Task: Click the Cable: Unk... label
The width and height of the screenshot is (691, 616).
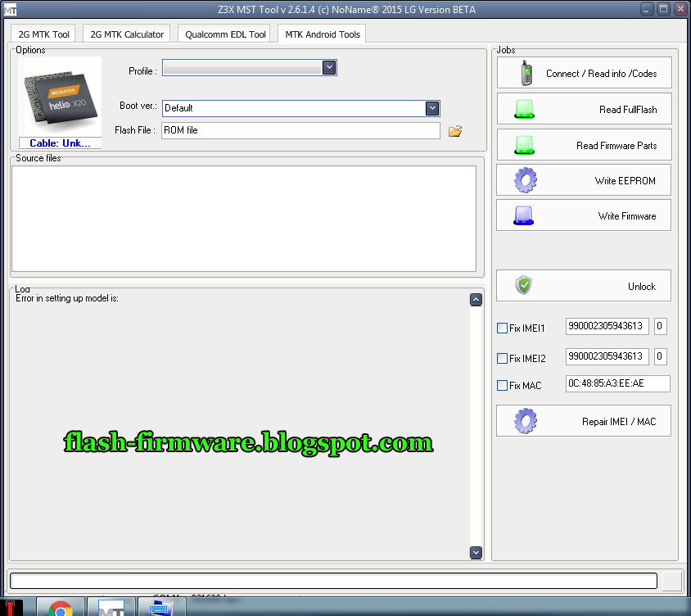Action: click(59, 143)
